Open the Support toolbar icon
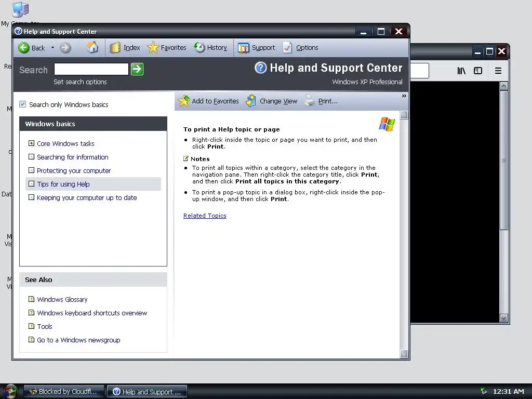This screenshot has width=532, height=399. point(243,48)
